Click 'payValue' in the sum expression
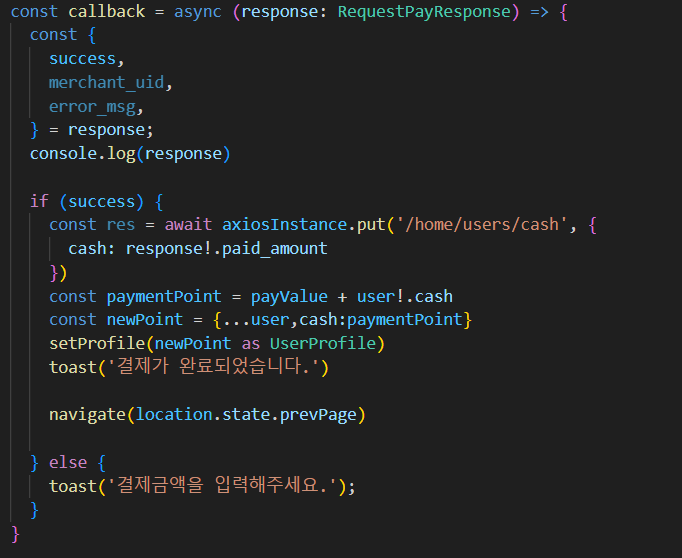Screen dimensions: 682x558 tap(289, 297)
